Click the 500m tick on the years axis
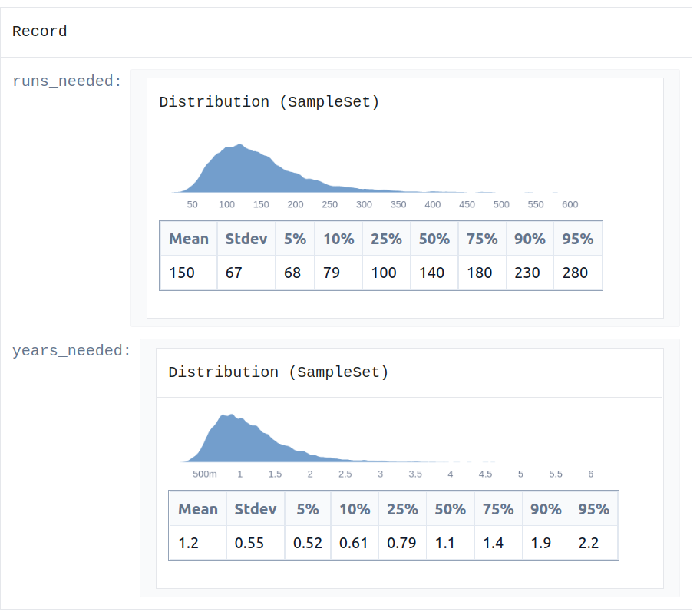Image resolution: width=700 pixels, height=615 pixels. [x=204, y=474]
